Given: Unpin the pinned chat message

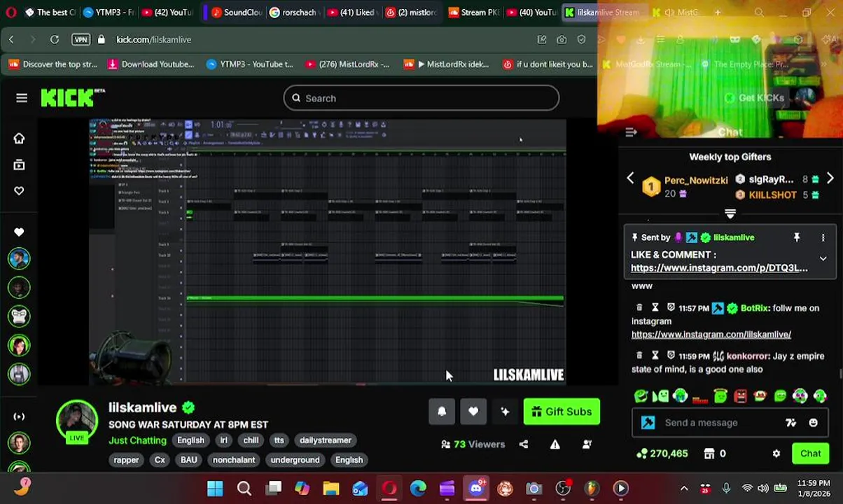Looking at the screenshot, I should click(x=797, y=238).
